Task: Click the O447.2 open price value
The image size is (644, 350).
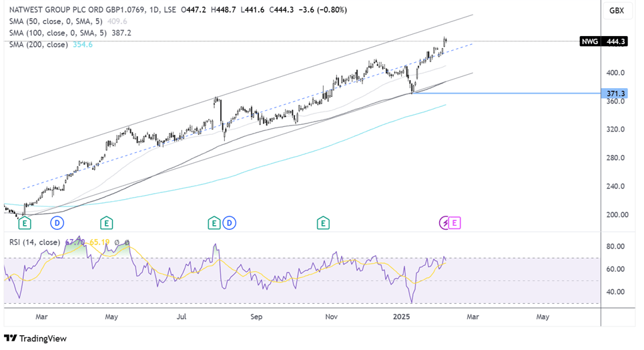Action: point(194,10)
